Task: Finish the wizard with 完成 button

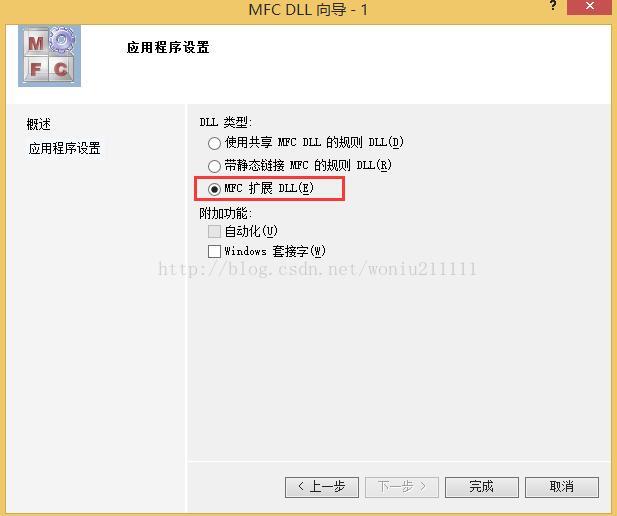Action: [x=482, y=487]
